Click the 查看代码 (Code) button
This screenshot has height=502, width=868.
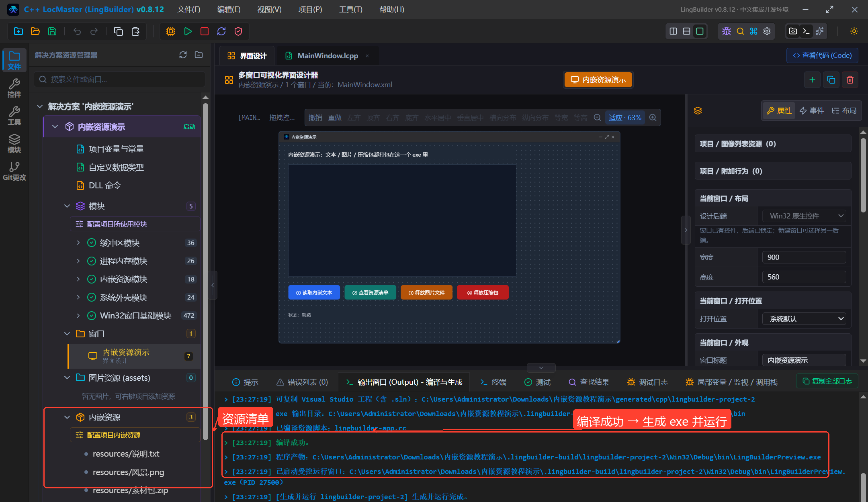pyautogui.click(x=822, y=55)
